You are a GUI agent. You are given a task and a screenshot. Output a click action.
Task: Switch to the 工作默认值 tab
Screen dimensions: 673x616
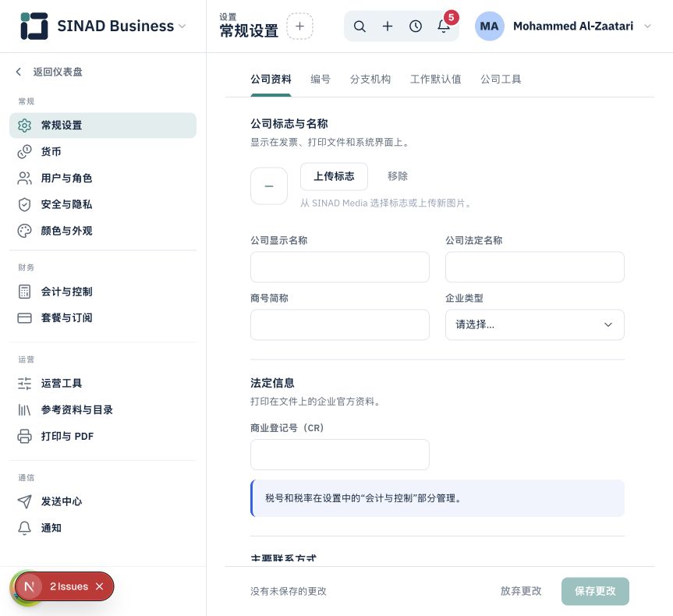click(436, 80)
